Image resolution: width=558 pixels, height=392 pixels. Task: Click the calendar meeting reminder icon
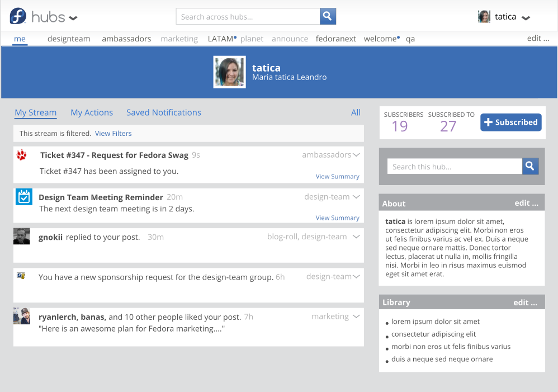coord(24,197)
